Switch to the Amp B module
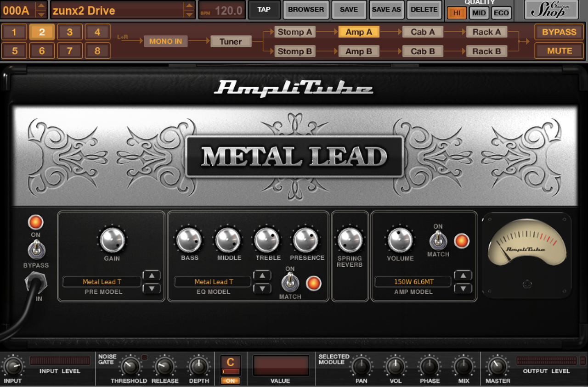 (x=359, y=51)
